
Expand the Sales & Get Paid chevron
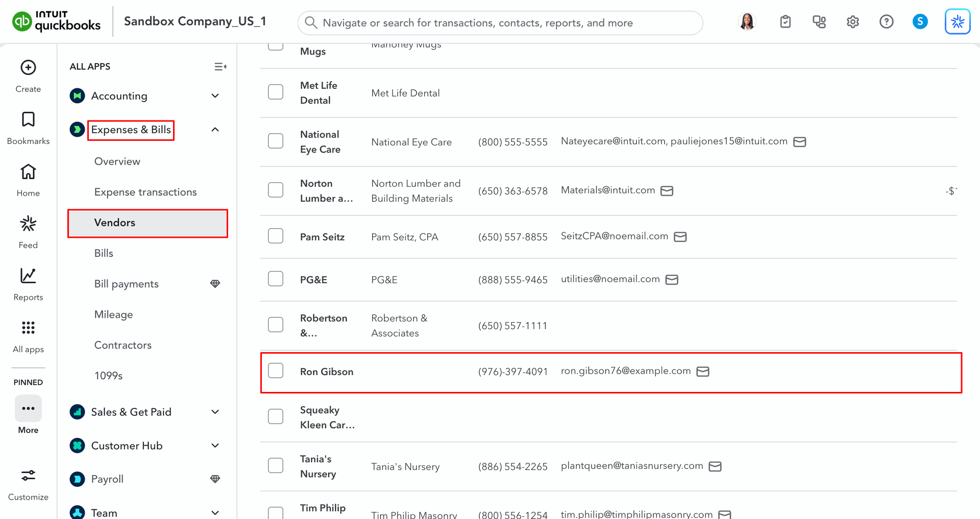(215, 412)
